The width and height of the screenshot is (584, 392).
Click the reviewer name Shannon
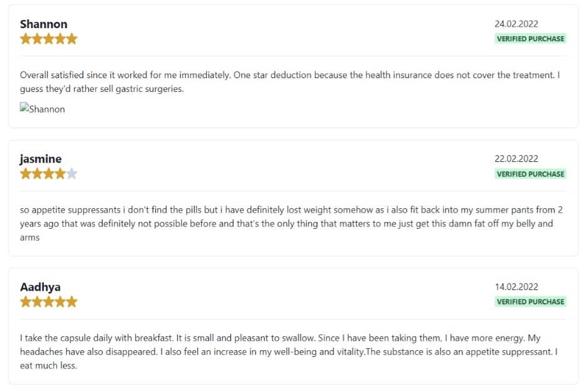(44, 24)
